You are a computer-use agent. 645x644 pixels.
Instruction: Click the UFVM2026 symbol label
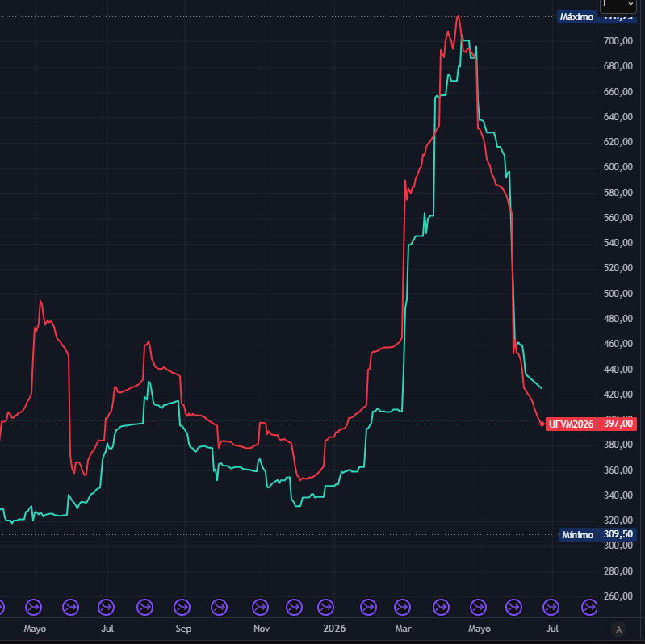[x=571, y=424]
